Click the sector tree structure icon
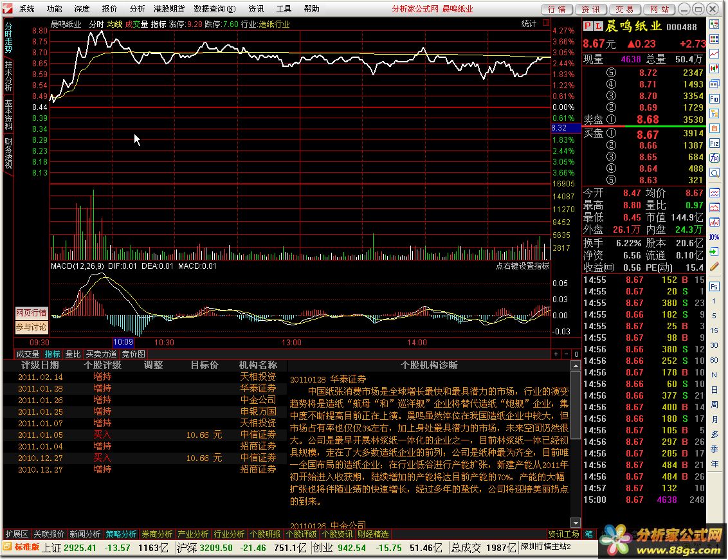 714,114
